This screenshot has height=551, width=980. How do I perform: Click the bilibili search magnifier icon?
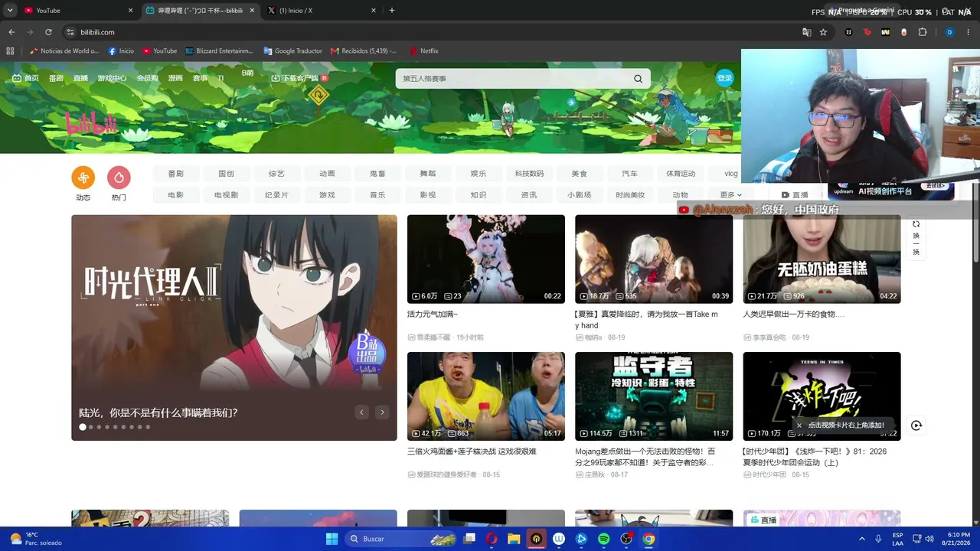(638, 79)
